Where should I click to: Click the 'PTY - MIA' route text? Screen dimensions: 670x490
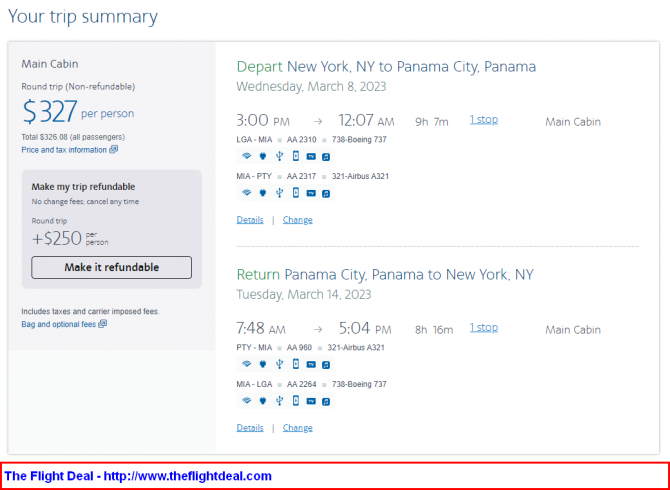pyautogui.click(x=254, y=348)
